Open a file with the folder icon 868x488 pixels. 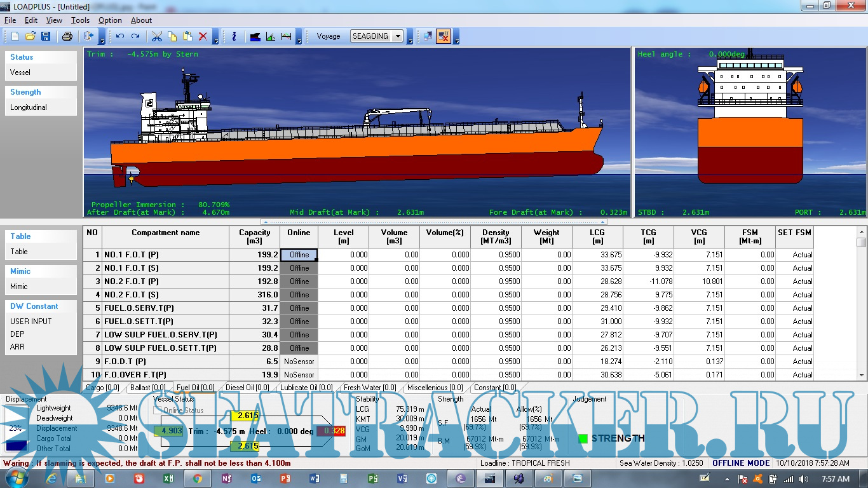(x=31, y=36)
